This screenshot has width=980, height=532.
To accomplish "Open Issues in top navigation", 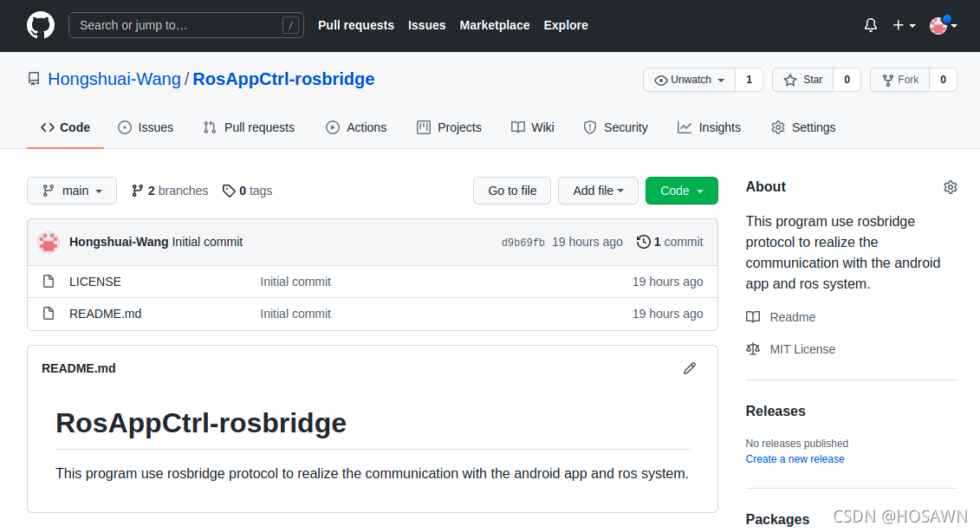I will click(427, 25).
